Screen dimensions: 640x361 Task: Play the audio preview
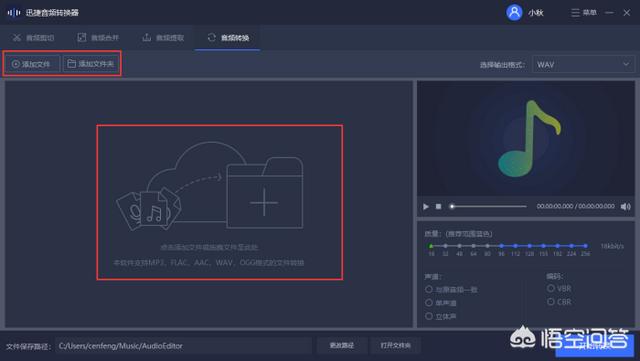[x=426, y=207]
